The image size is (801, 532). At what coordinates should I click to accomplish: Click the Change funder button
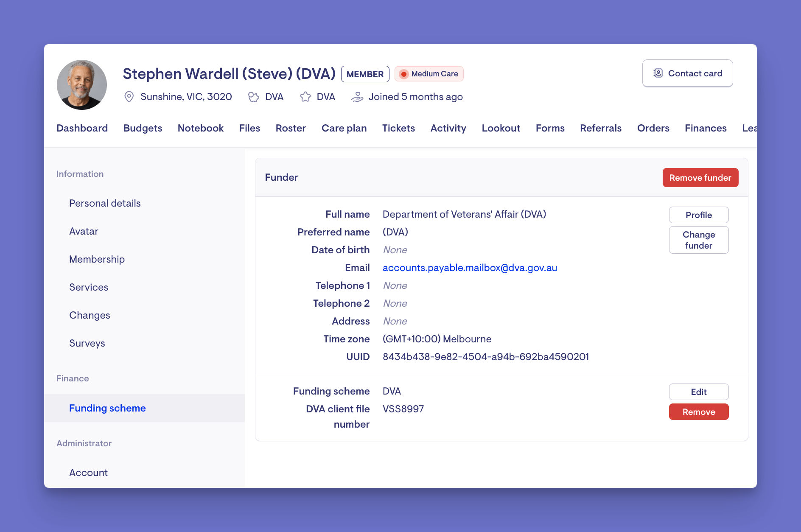coord(699,240)
